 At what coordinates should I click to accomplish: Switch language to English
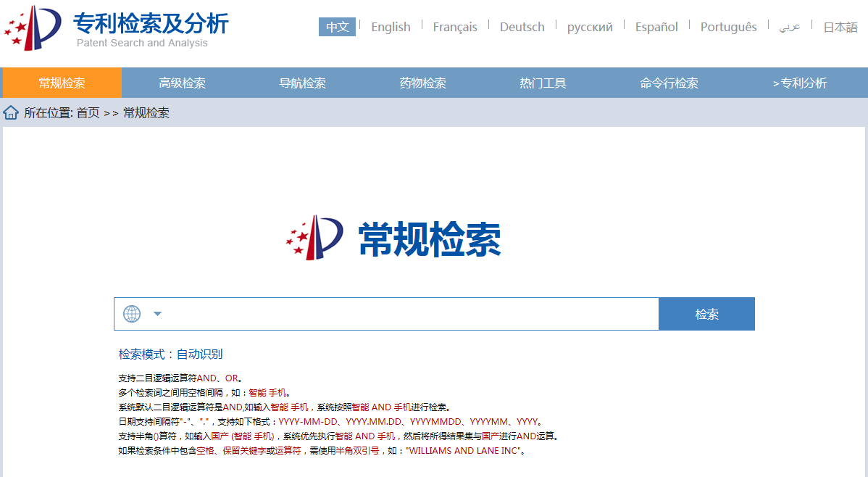click(391, 27)
